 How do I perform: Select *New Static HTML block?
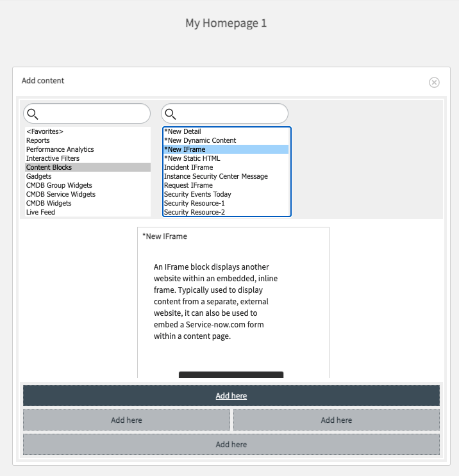(x=192, y=158)
